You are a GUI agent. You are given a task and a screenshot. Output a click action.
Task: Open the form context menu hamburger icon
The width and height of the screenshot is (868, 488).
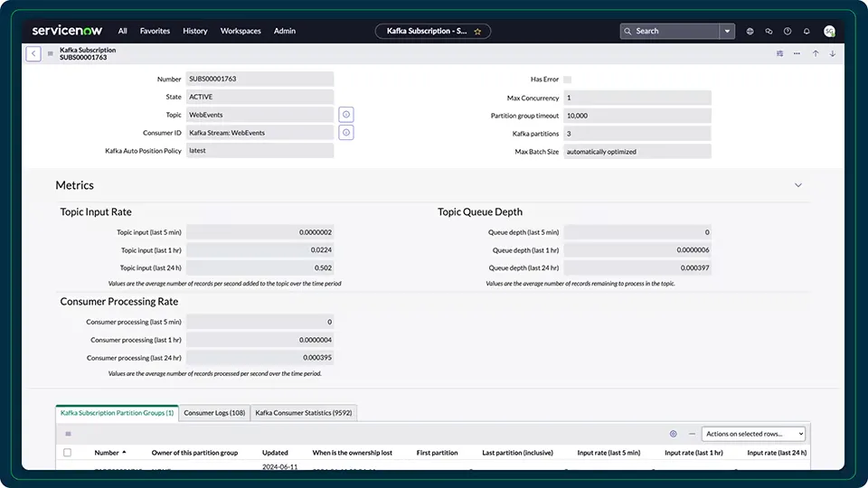[x=51, y=53]
